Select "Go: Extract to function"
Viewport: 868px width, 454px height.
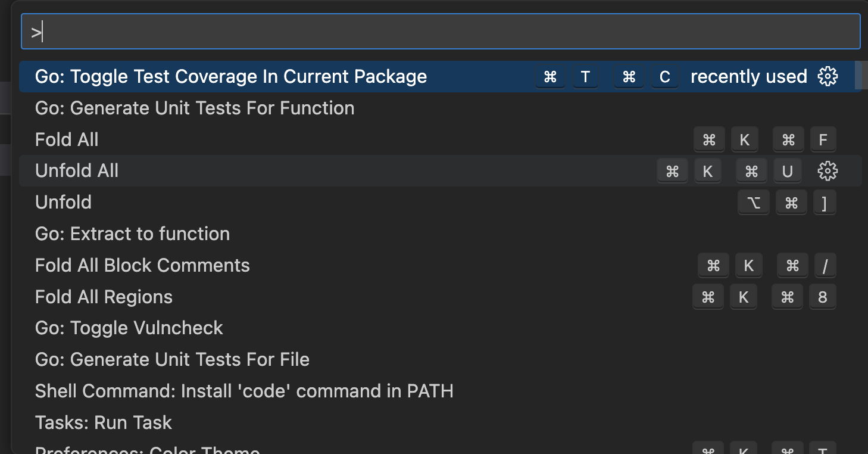132,234
